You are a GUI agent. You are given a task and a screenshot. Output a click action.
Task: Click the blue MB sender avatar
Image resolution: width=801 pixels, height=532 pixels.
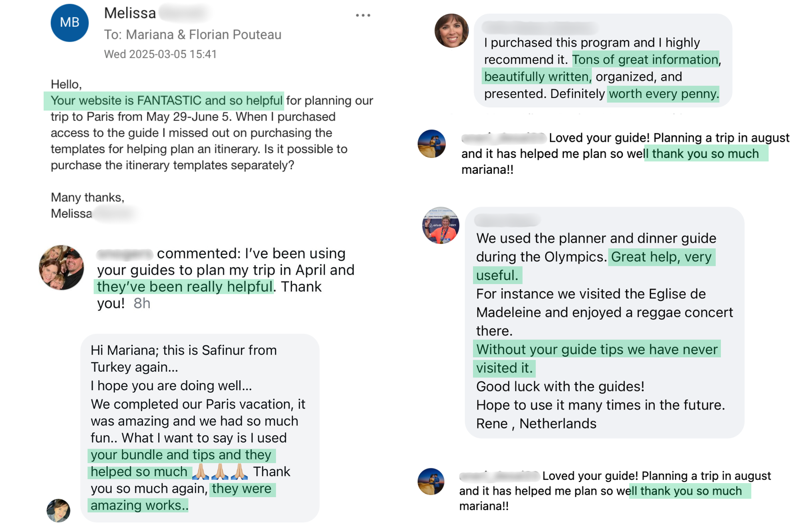tap(69, 23)
